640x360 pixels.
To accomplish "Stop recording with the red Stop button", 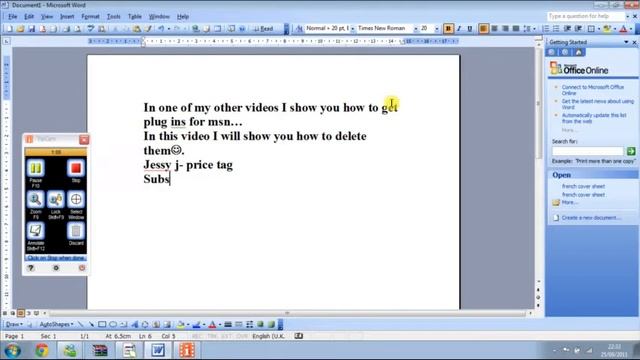I will pos(76,168).
